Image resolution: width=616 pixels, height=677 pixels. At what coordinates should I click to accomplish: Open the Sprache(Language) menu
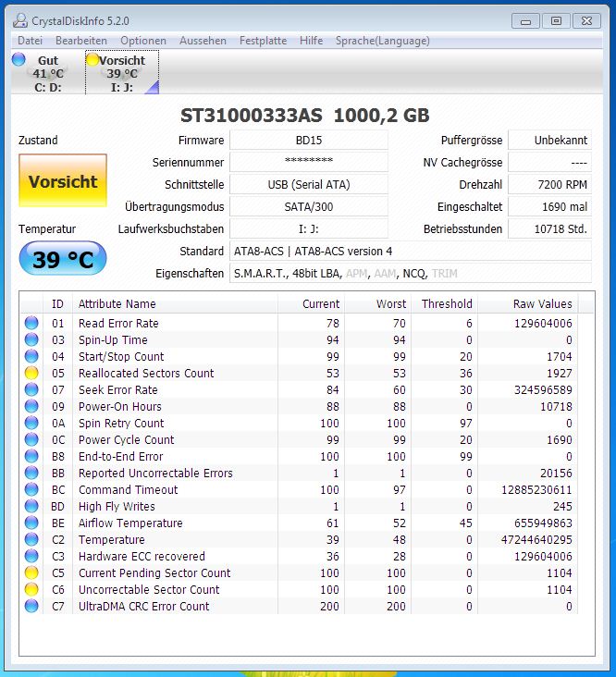tap(383, 41)
